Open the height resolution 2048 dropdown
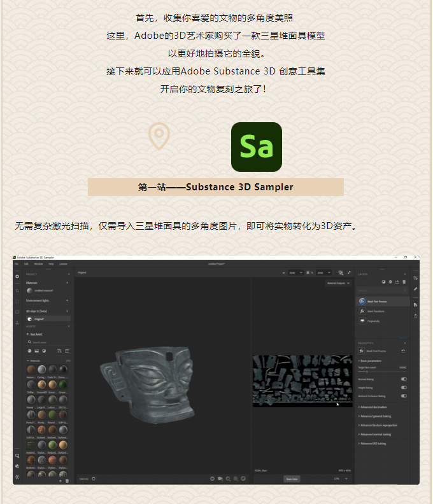Viewport: 433px width, 504px height. [x=323, y=272]
